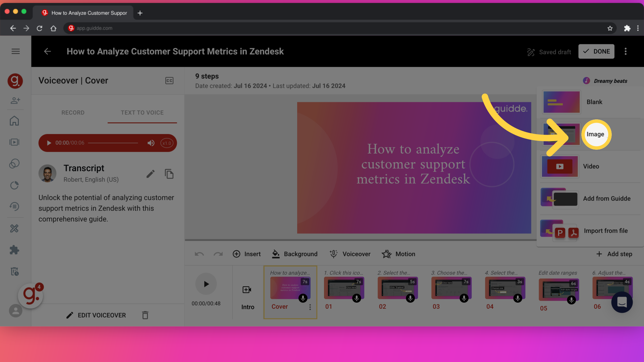Open the hamburger menu in the sidebar

(15, 51)
